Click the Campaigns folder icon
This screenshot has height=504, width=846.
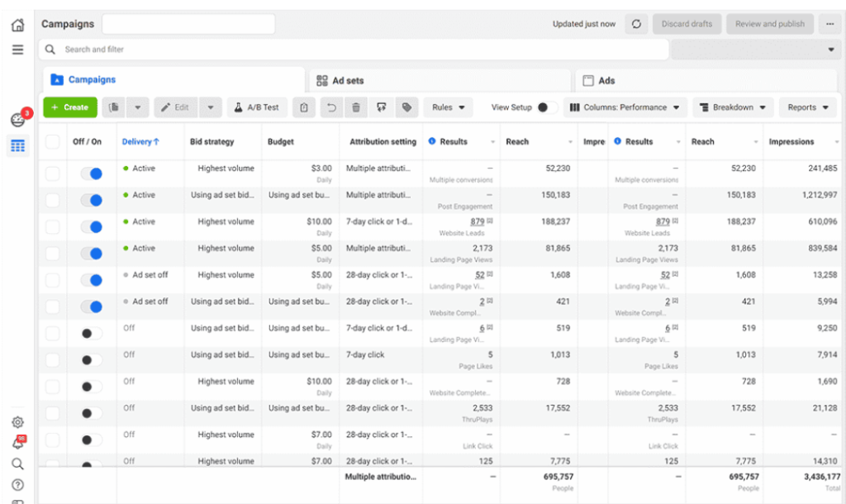(x=57, y=80)
